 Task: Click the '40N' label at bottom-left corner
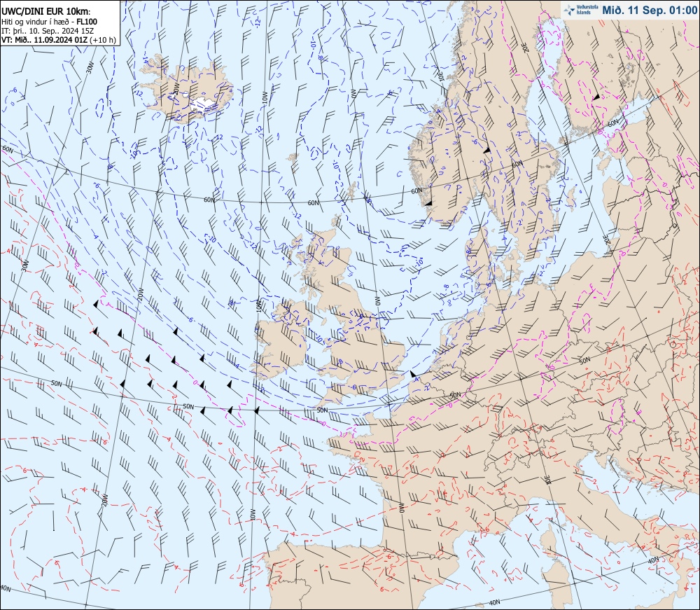coord(6,588)
